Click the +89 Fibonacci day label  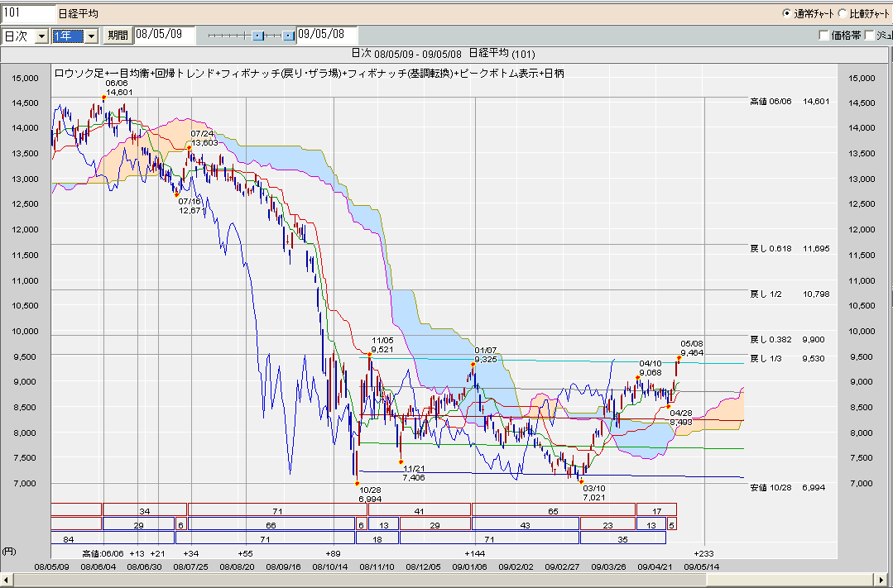point(334,553)
